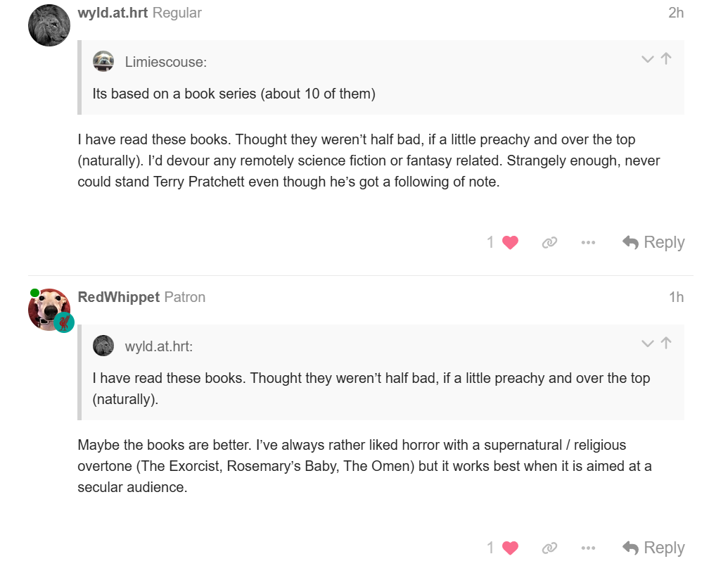Image resolution: width=728 pixels, height=573 pixels.
Task: Reply to wyld.at.hrt's post
Action: [x=653, y=243]
